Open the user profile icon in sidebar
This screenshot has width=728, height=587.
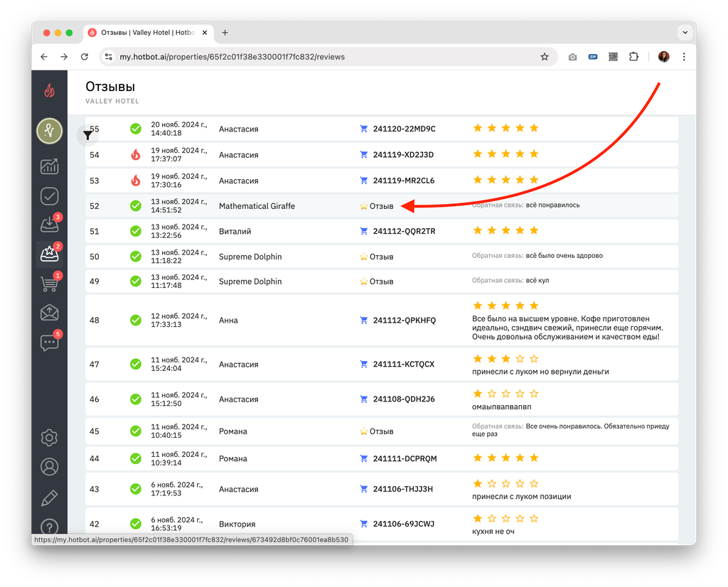[50, 467]
